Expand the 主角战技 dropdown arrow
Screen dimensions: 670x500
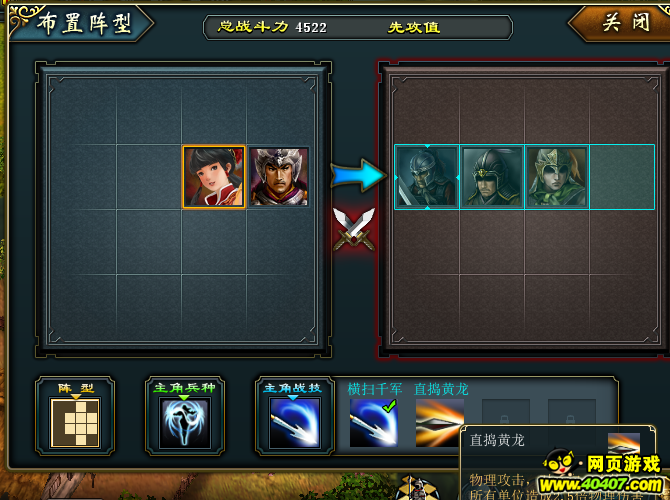[293, 397]
